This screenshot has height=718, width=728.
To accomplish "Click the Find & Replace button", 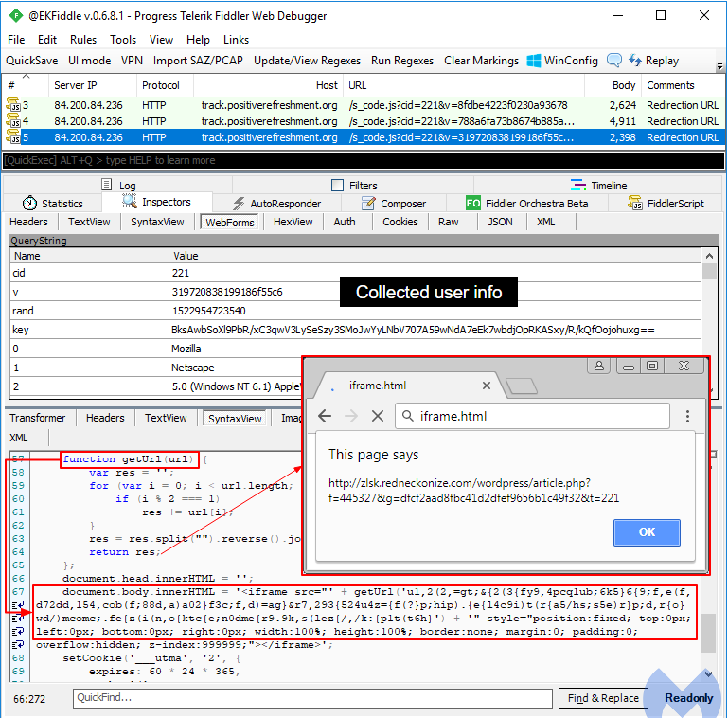I will (x=603, y=698).
